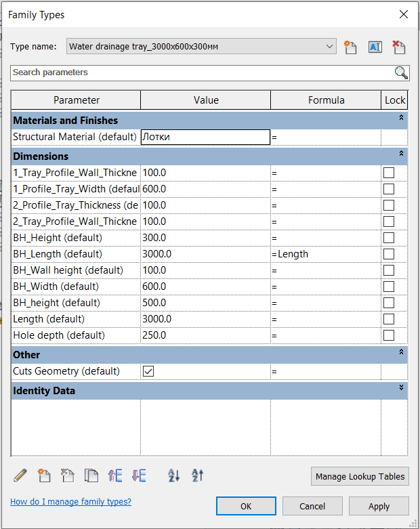Enable lock for Hole depth parameter
The width and height of the screenshot is (420, 529).
point(389,335)
